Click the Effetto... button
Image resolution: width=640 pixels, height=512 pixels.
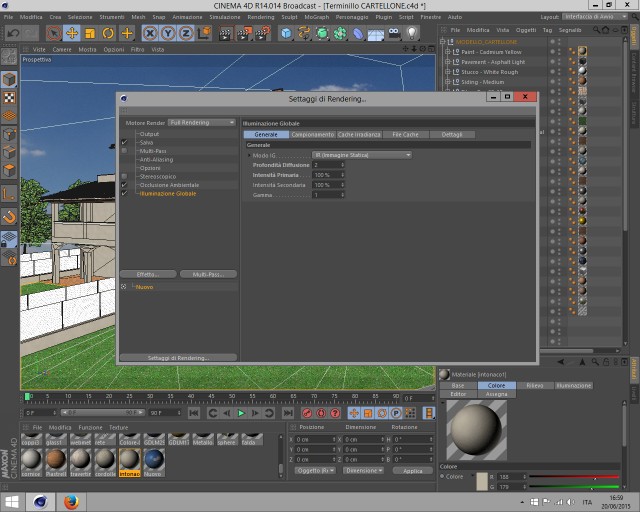pyautogui.click(x=148, y=274)
